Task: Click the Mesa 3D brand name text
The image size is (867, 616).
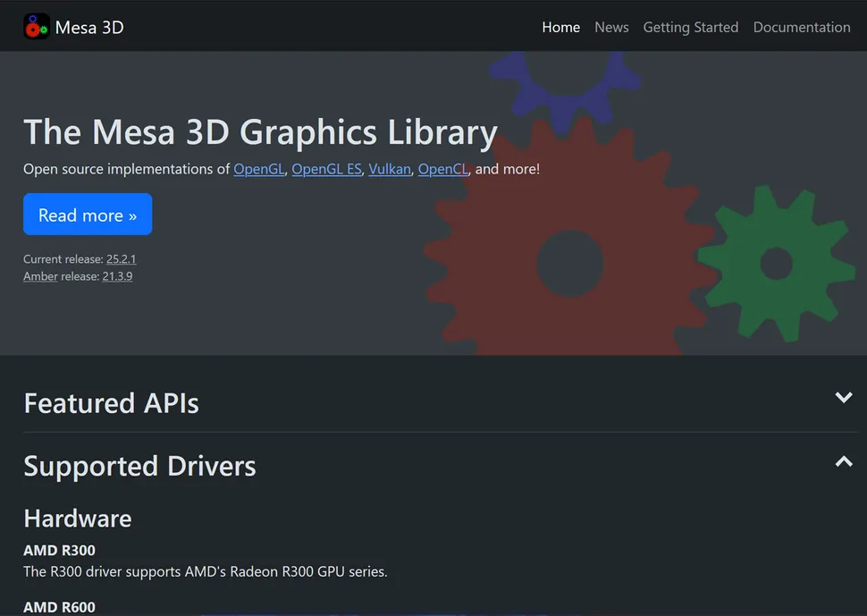Action: (x=89, y=28)
